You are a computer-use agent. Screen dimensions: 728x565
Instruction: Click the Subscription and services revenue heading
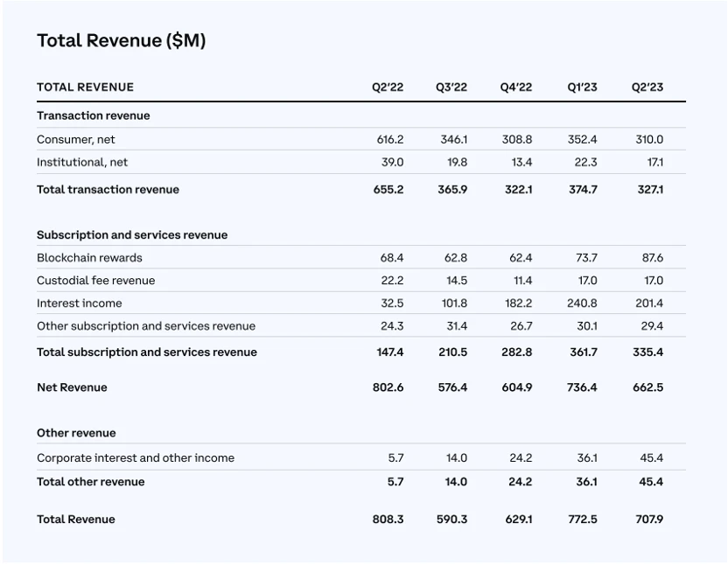[x=132, y=235]
